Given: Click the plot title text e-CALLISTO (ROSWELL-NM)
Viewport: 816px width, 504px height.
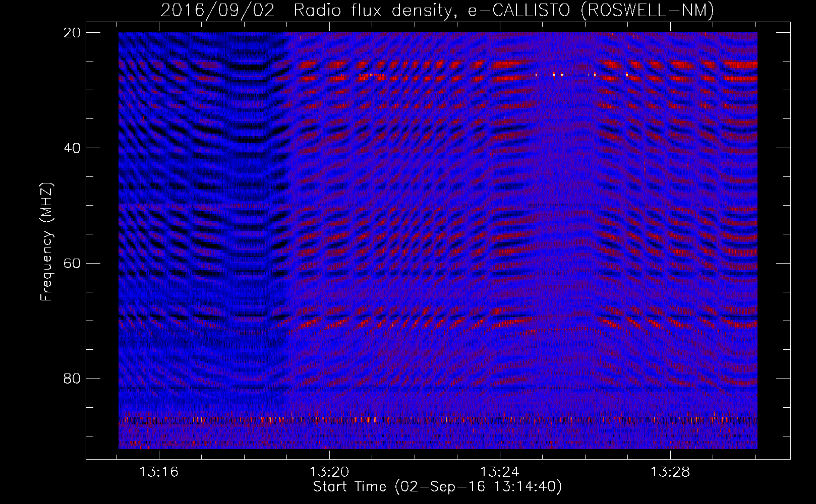Looking at the screenshot, I should click(591, 11).
